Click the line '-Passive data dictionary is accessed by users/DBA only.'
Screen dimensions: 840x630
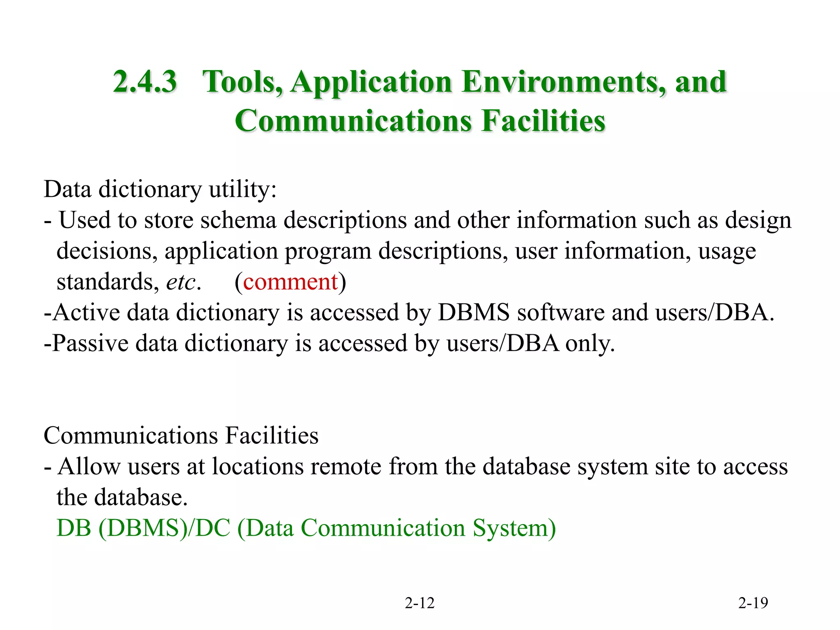point(329,343)
